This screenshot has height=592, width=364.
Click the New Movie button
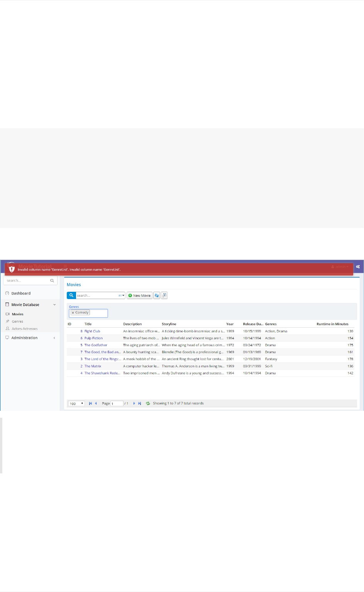(139, 295)
